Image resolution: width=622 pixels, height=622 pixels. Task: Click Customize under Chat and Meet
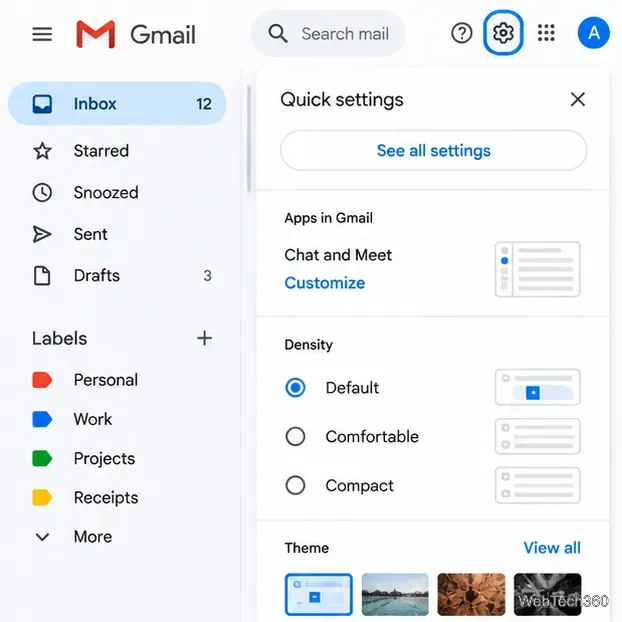point(324,283)
